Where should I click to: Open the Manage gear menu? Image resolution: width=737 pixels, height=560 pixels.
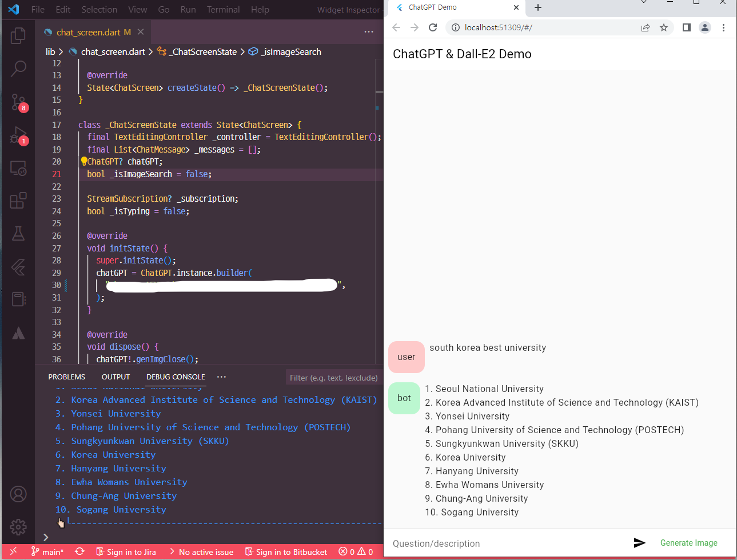(18, 526)
